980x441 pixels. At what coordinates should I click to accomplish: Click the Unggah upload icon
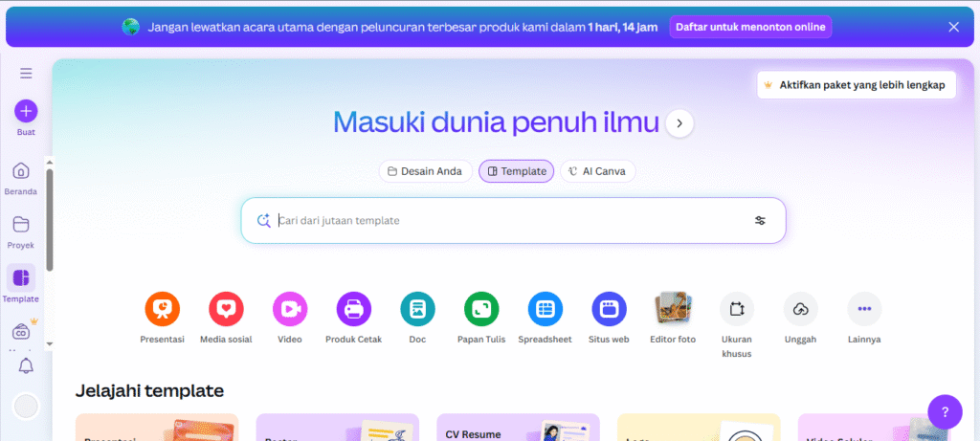coord(800,309)
